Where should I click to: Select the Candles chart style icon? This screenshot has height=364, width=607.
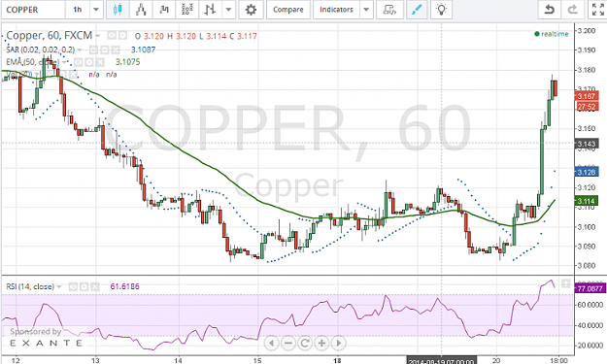[118, 10]
